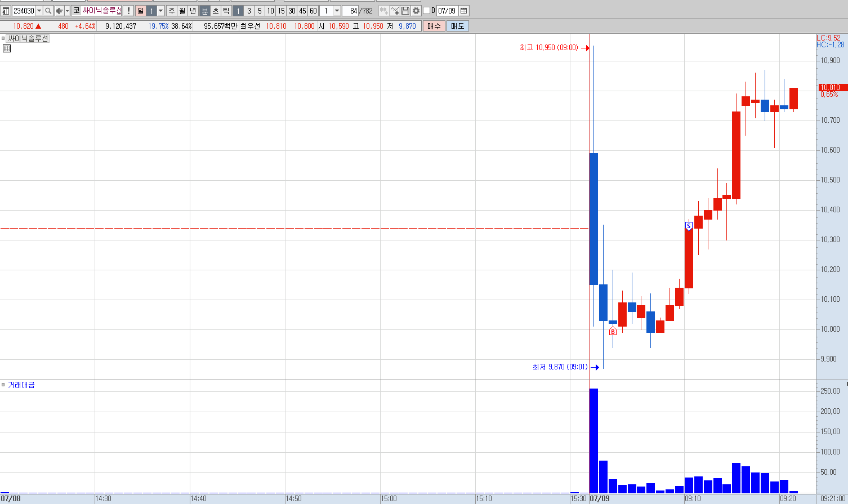848x504 pixels.
Task: Open the custom interval dropdown arrow
Action: tap(337, 11)
